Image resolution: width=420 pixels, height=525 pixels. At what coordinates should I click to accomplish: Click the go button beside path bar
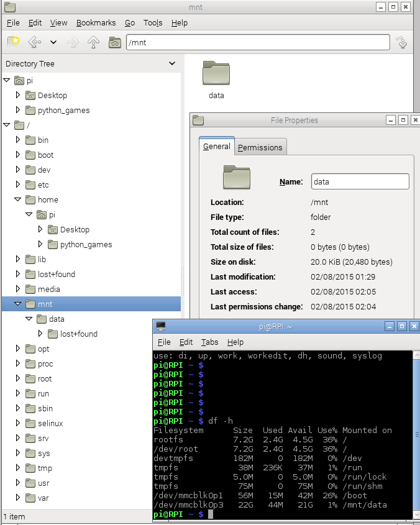tap(401, 42)
